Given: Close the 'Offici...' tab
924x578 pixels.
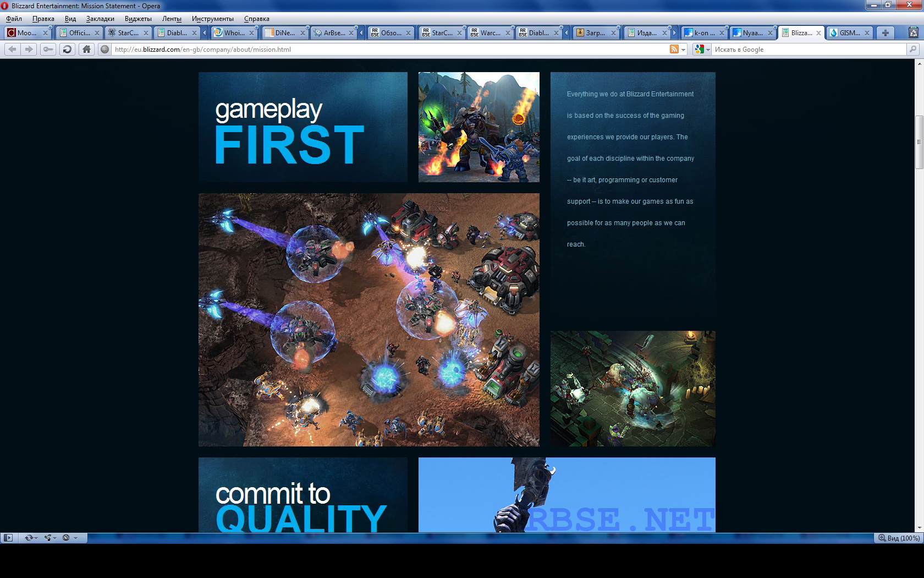Looking at the screenshot, I should (97, 33).
